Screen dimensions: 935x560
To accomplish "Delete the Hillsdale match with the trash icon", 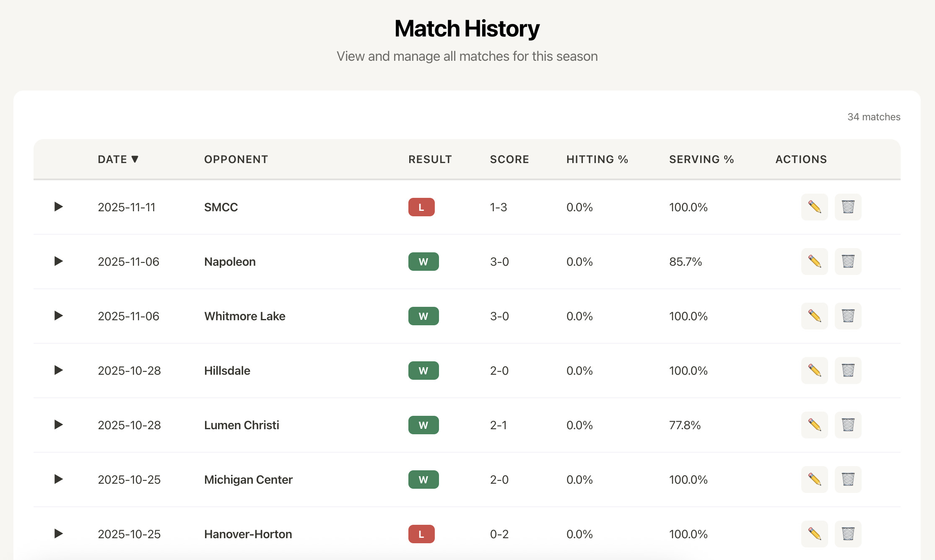I will pyautogui.click(x=848, y=370).
